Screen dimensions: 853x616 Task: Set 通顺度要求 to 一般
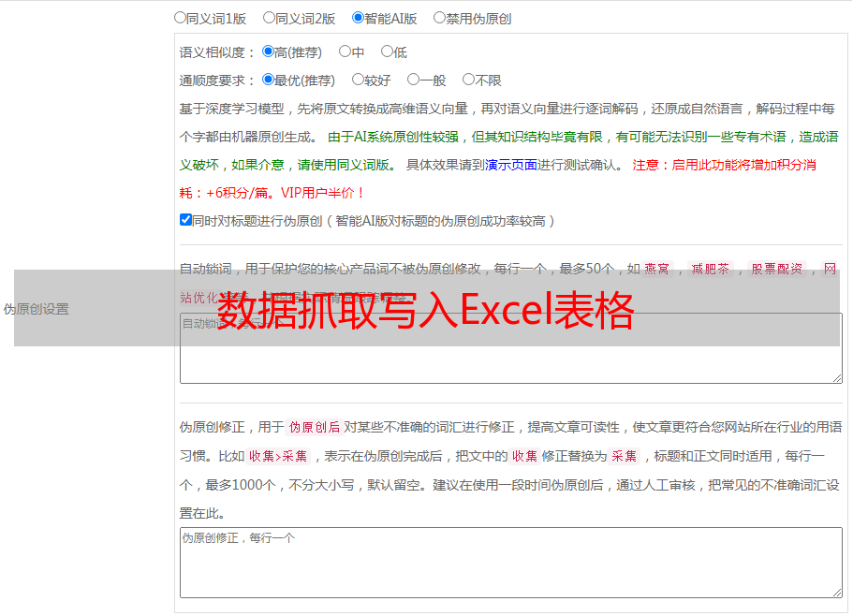tap(414, 80)
